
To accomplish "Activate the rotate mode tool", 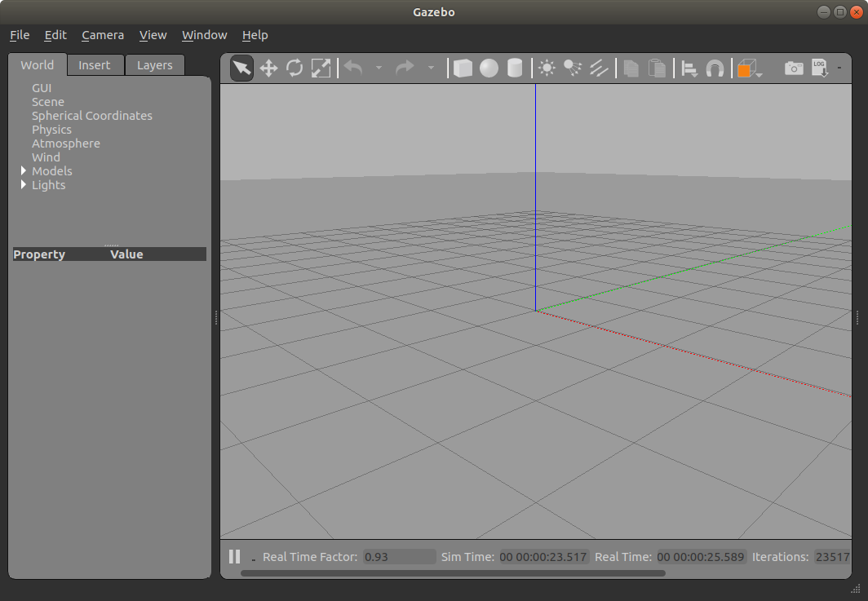I will [x=294, y=68].
